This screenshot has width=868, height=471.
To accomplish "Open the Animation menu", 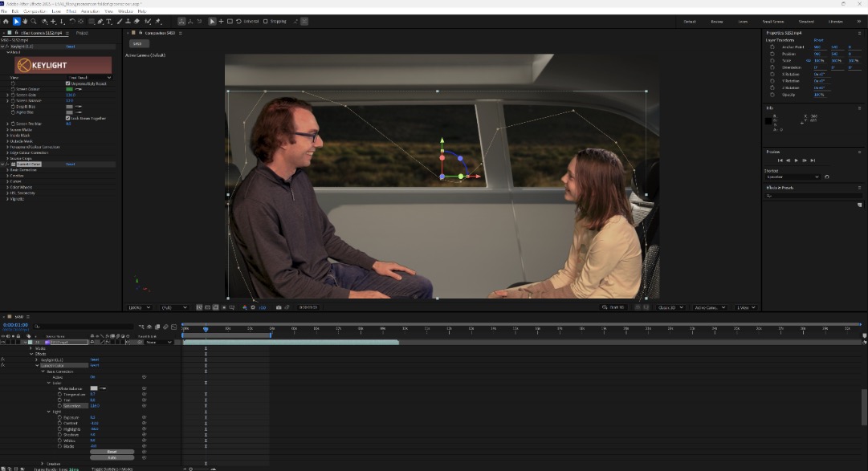I will (x=90, y=11).
